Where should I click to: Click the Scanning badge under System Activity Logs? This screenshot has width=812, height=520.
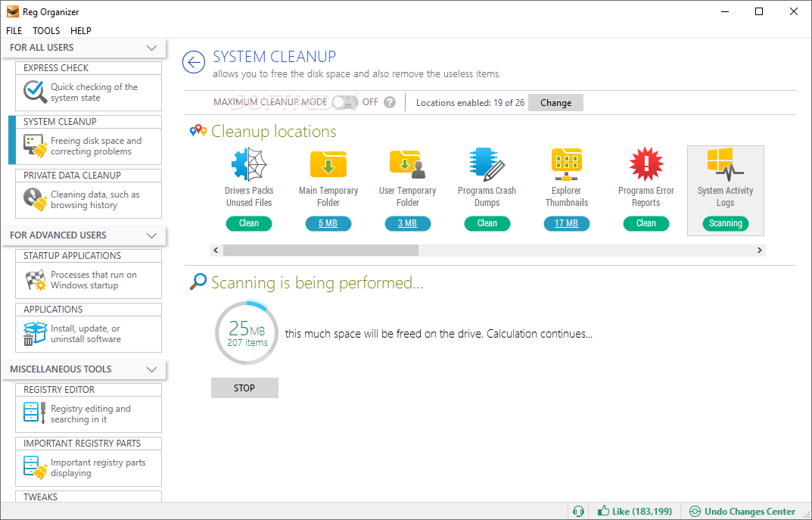pyautogui.click(x=725, y=223)
